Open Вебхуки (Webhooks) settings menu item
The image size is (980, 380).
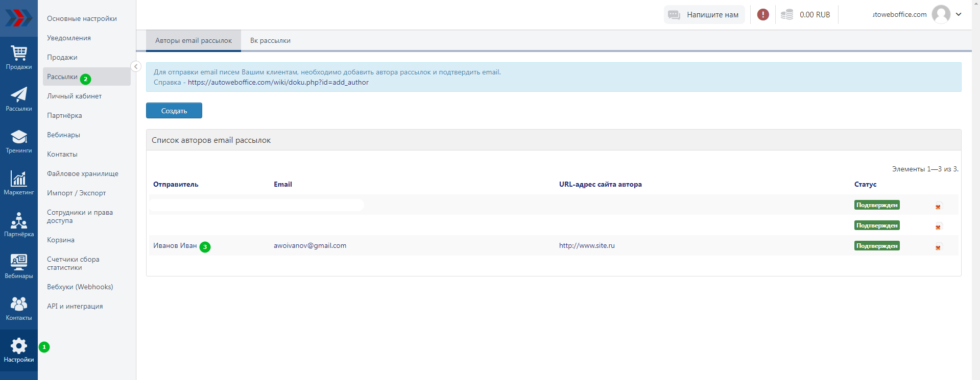[x=80, y=287]
